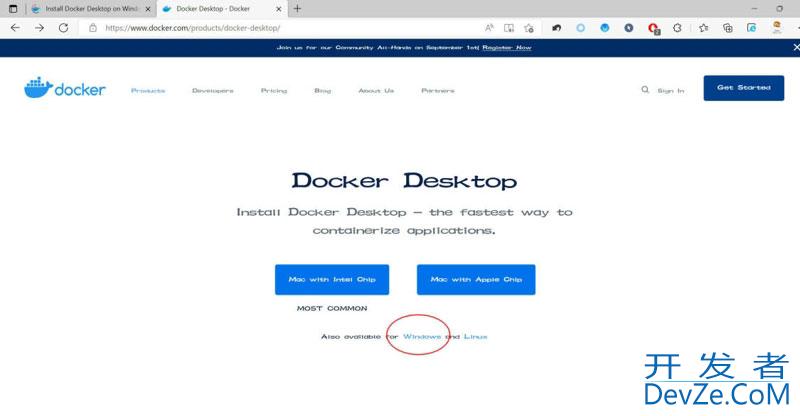The image size is (800, 416).
Task: Open the Collections icon in toolbar
Action: click(728, 28)
